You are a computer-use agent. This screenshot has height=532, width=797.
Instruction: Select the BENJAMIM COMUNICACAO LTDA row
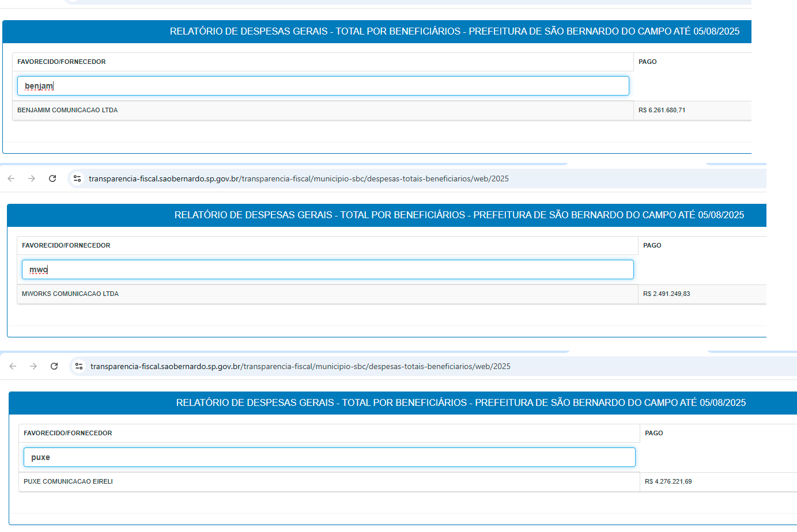coord(67,110)
